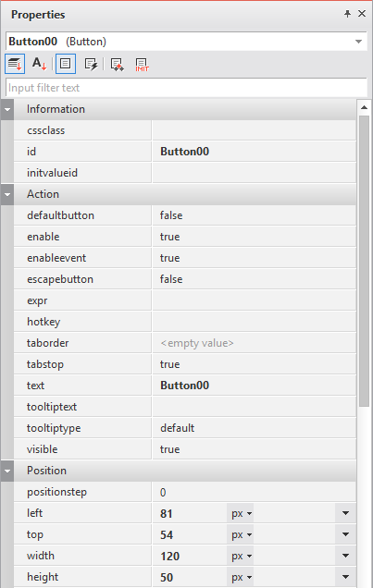
Task: Select the text property value Button00
Action: pos(184,386)
